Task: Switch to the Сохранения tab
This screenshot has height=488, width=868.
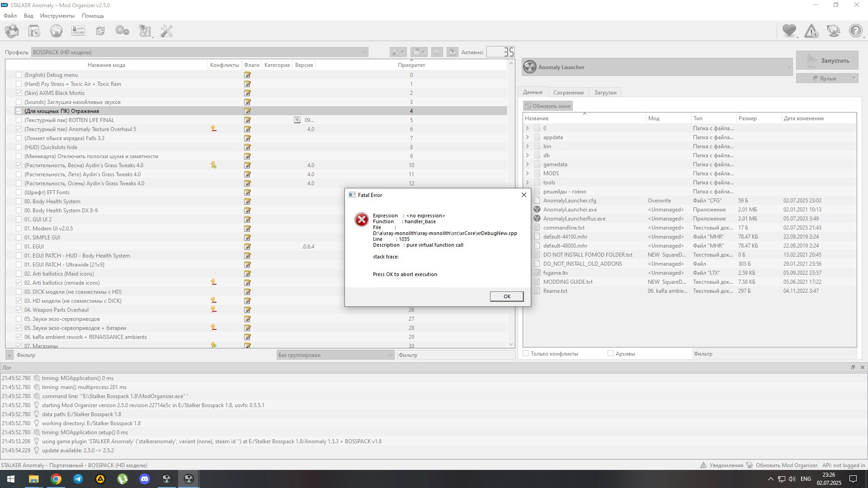Action: 568,92
